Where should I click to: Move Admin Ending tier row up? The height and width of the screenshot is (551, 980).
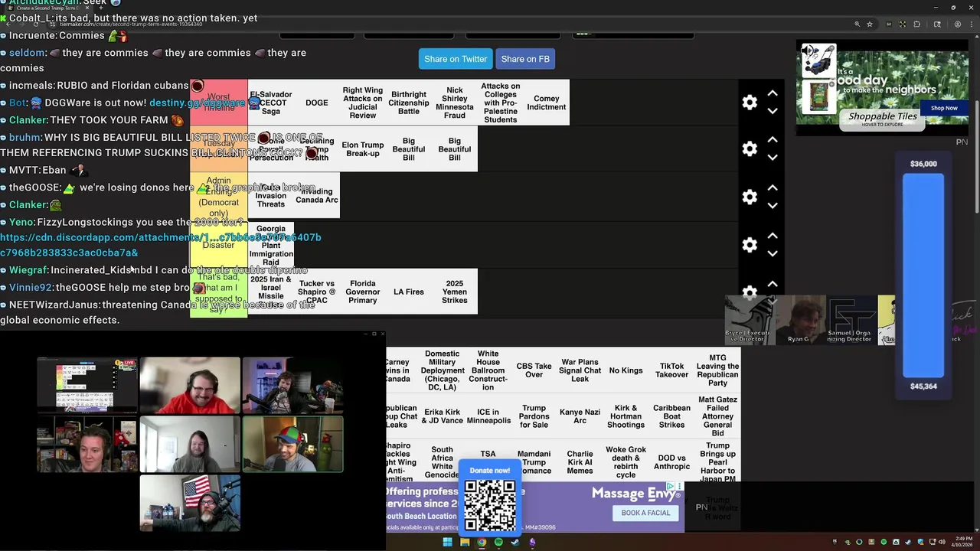tap(773, 188)
